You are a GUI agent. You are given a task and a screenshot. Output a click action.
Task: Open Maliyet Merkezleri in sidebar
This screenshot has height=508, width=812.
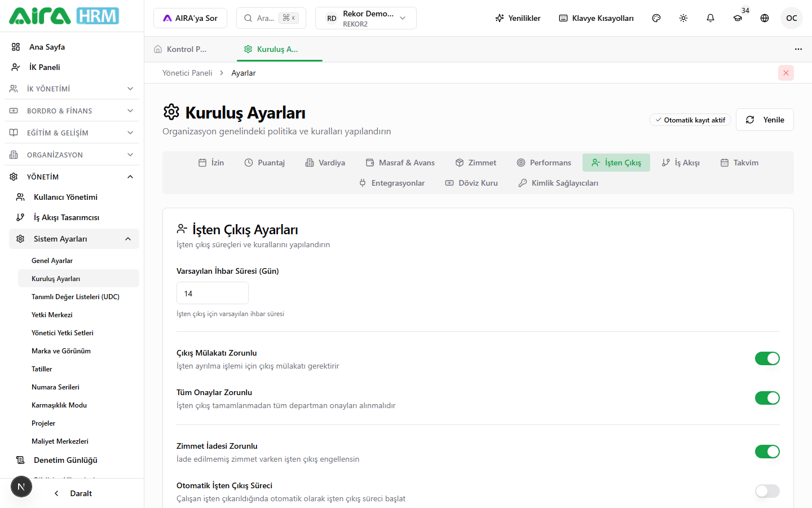pos(78,441)
